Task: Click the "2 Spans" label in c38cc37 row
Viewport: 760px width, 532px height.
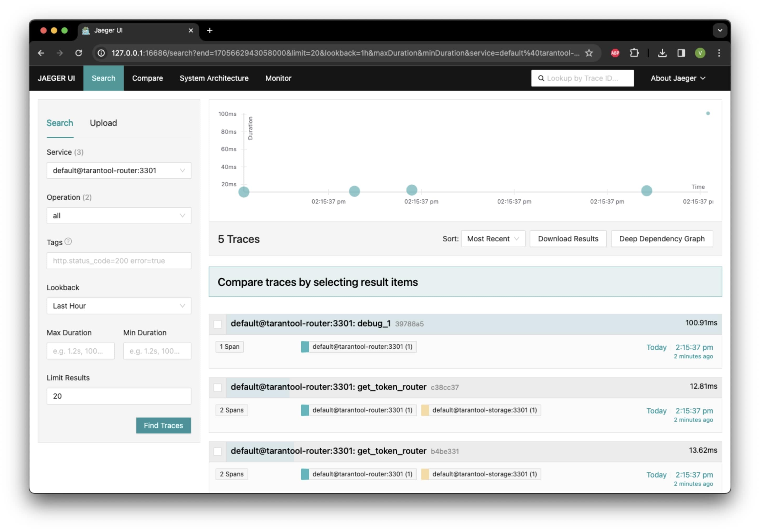Action: [x=232, y=410]
